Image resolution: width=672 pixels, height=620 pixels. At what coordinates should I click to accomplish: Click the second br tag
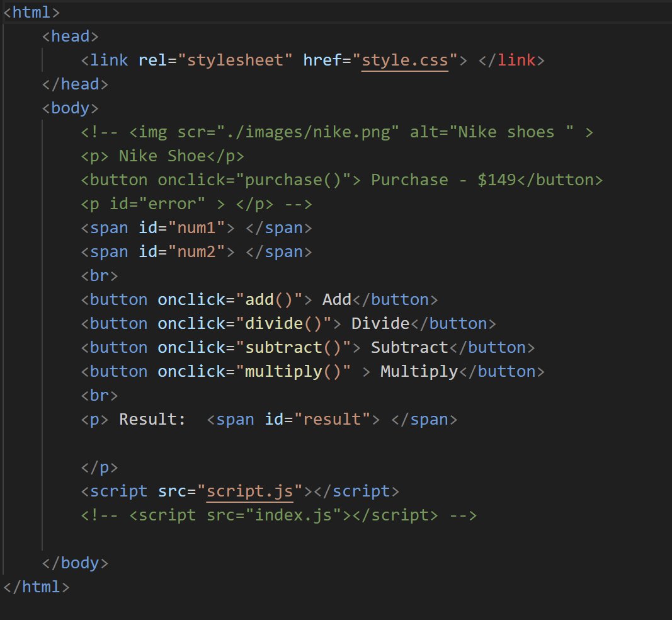tap(100, 396)
